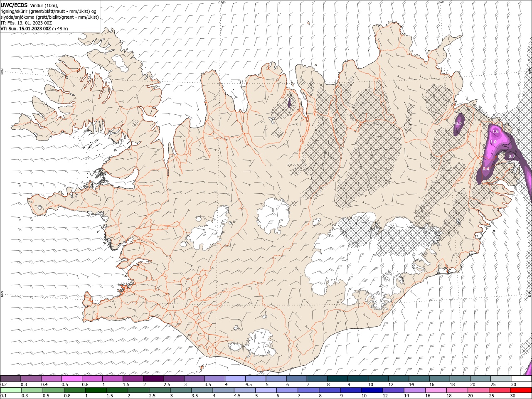
Task: Pick the bright pink snow swatch from 0.5 to 0.8
Action: [x=71, y=378]
